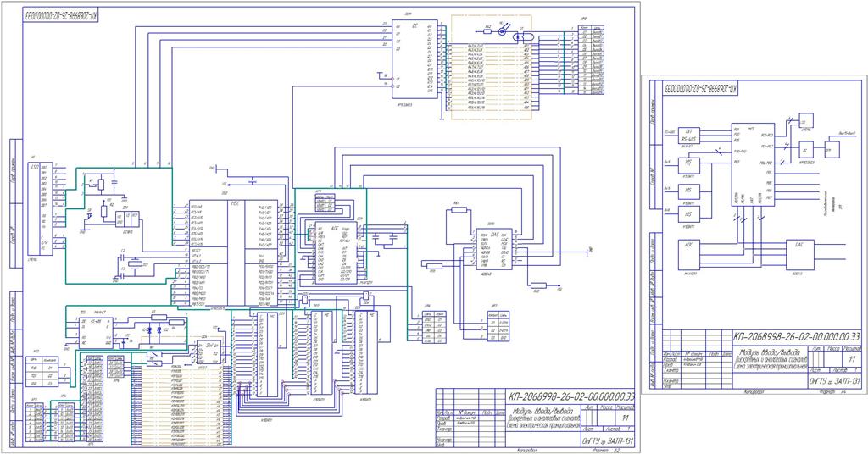Click "ОНГТУ гр ЗАТП-131" on the A4 sheet
The width and height of the screenshot is (868, 454).
(834, 381)
